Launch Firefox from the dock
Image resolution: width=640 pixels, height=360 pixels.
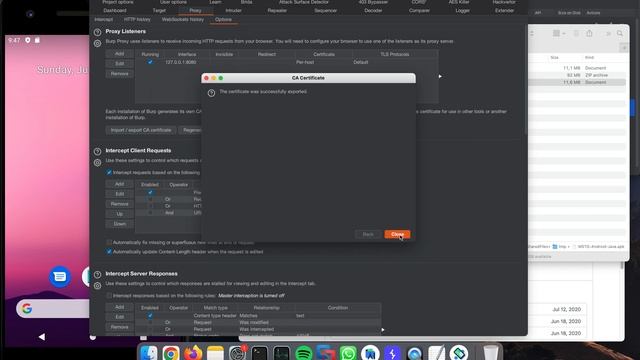(193, 353)
